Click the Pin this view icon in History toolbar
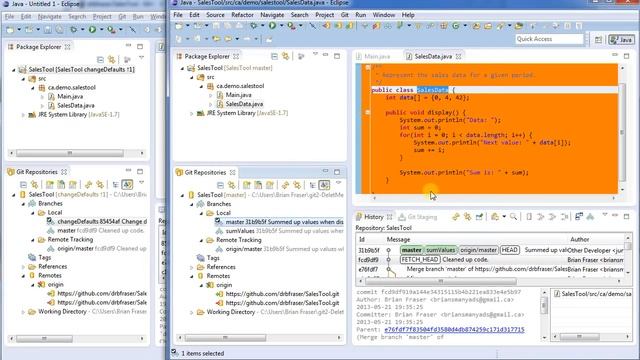Image resolution: width=640 pixels, height=360 pixels. [479, 217]
